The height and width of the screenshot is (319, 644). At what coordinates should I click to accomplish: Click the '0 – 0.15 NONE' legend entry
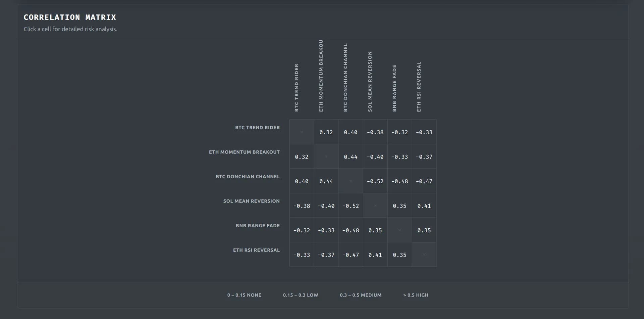(244, 295)
